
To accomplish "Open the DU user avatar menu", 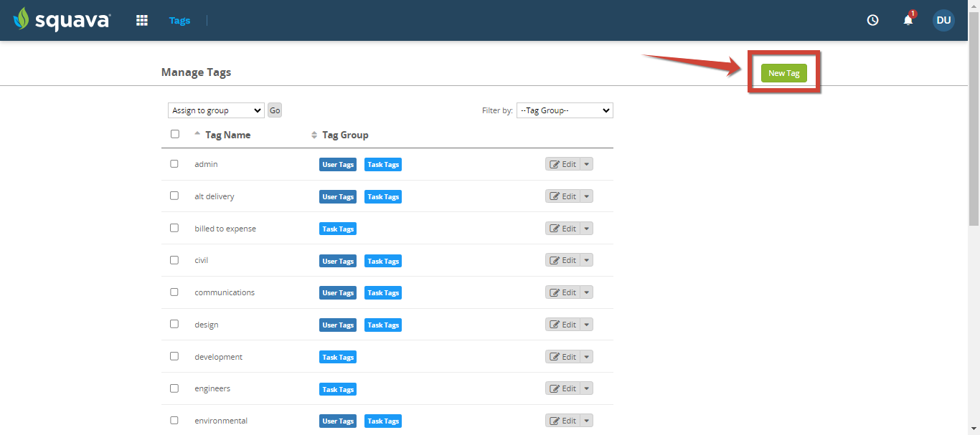I will pos(943,20).
